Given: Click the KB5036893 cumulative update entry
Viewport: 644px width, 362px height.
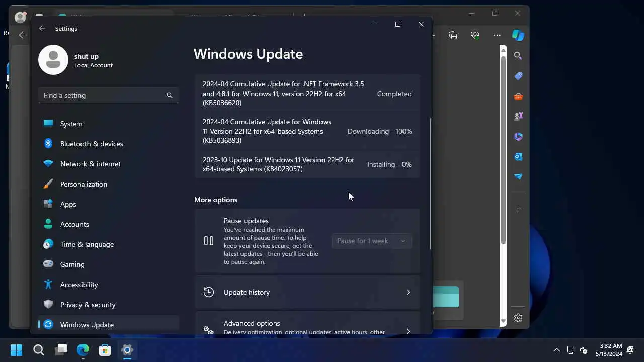Looking at the screenshot, I should tap(307, 131).
